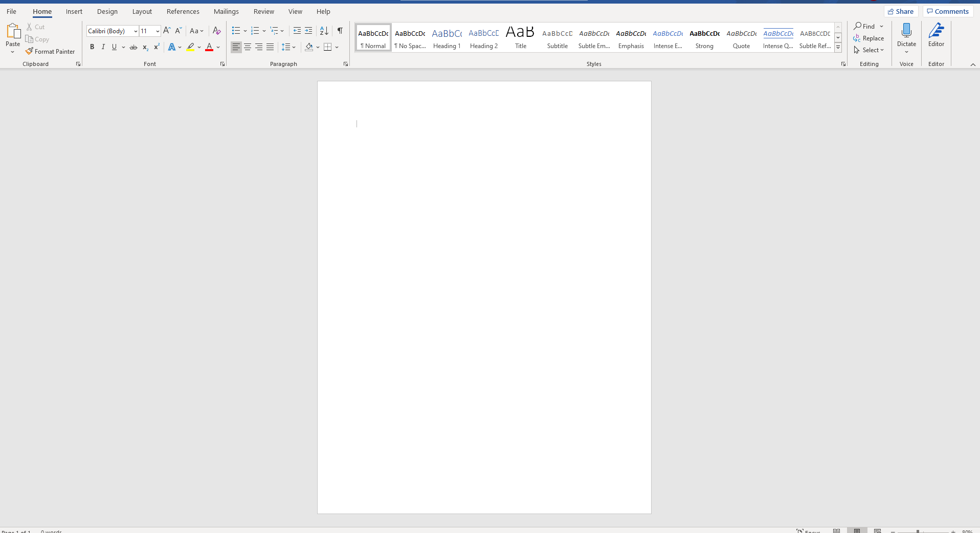This screenshot has height=533, width=980.
Task: Apply borders using the Borders icon
Action: point(328,47)
